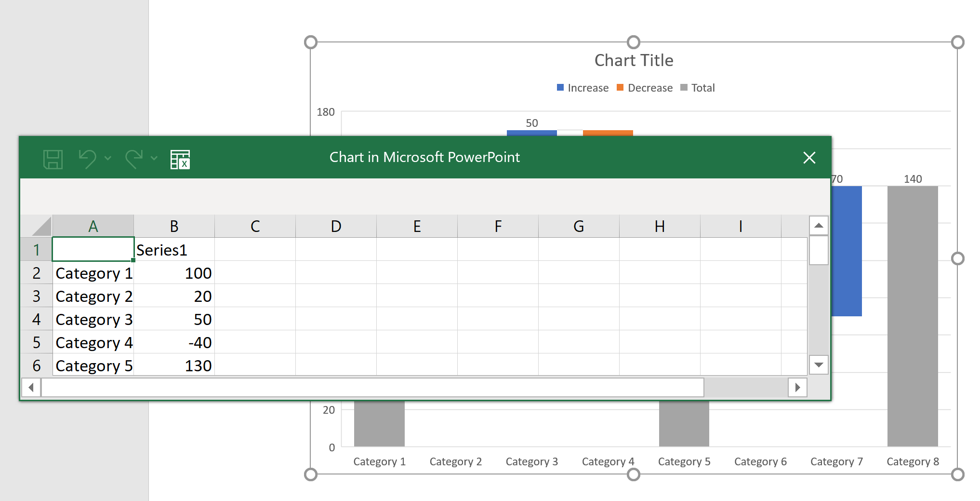Click the horizontal scrollbar right arrow
This screenshot has width=980, height=501.
tap(797, 387)
